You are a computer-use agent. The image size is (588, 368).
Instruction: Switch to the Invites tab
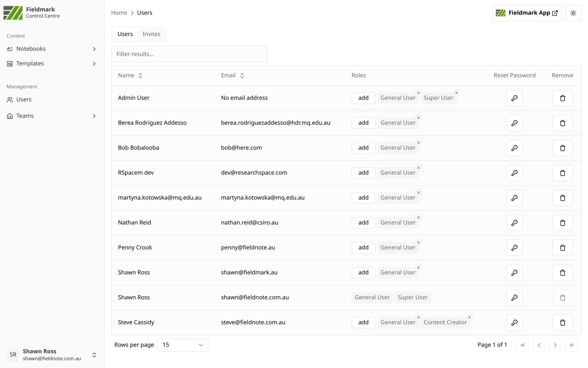click(x=151, y=34)
